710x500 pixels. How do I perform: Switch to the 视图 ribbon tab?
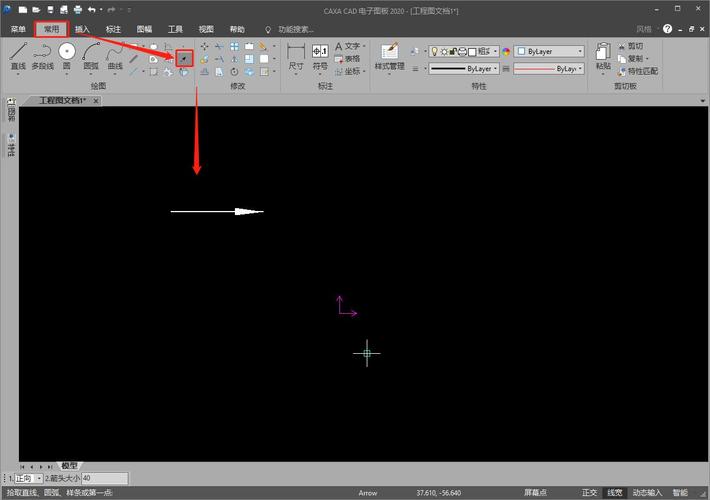coord(206,29)
